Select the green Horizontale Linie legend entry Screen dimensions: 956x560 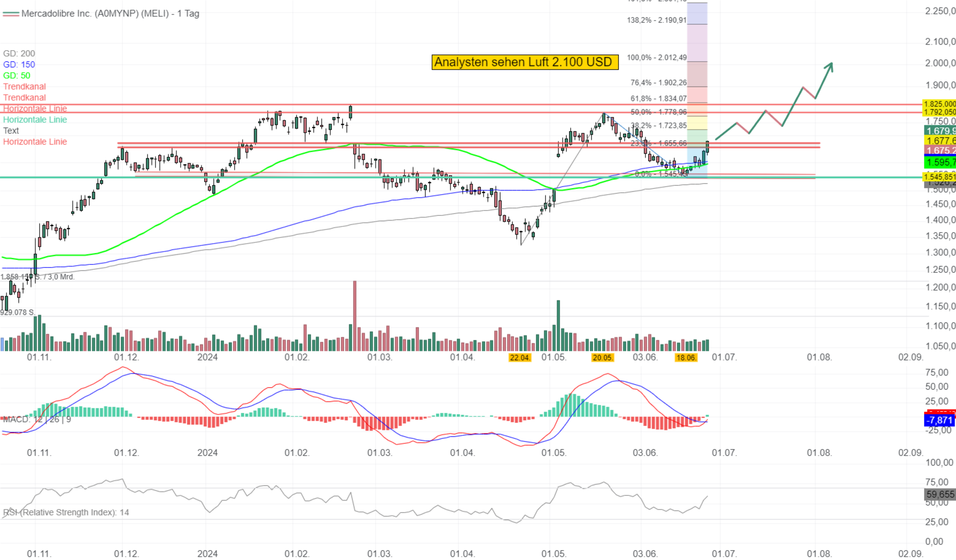pos(35,119)
